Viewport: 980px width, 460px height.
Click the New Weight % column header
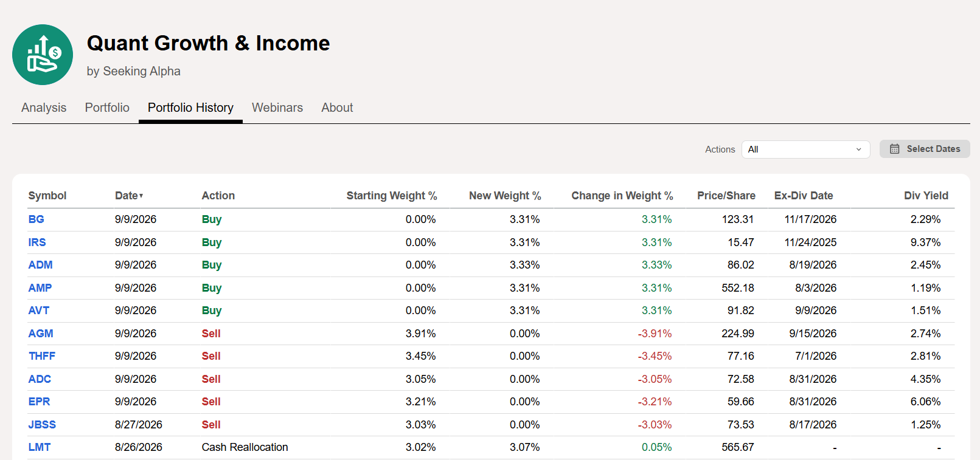pos(505,196)
